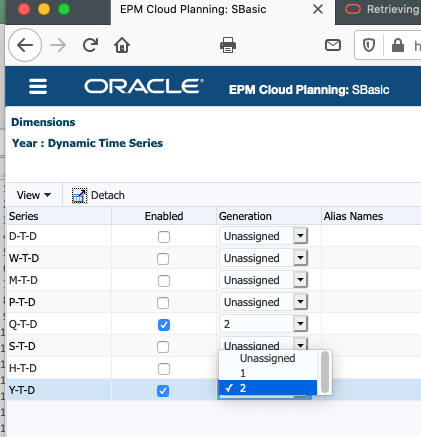
Task: Click the printer icon in the toolbar
Action: point(228,45)
